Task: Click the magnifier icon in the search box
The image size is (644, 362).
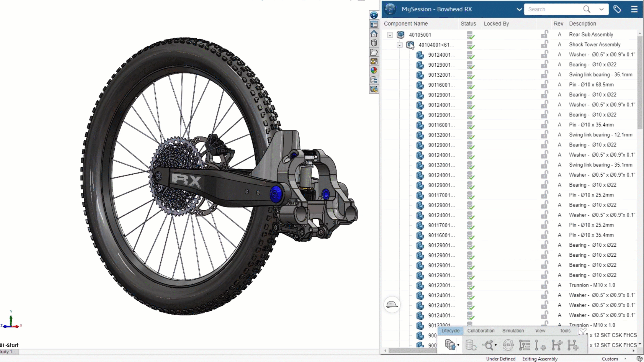Action: pos(586,9)
